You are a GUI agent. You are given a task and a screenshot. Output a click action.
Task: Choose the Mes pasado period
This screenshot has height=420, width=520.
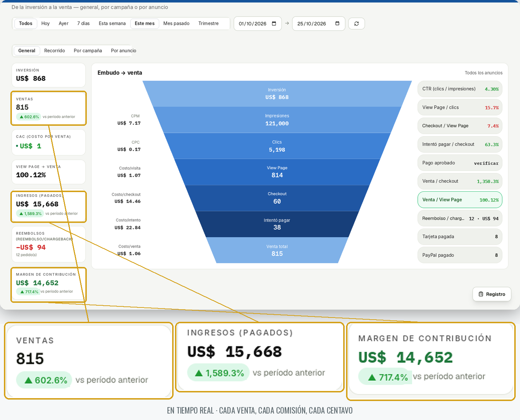tap(176, 23)
